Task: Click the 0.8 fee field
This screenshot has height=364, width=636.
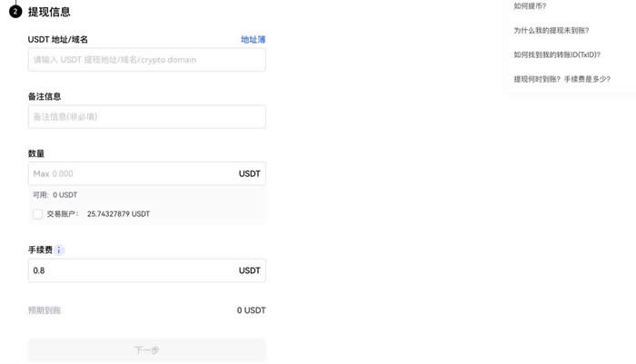Action: [x=147, y=271]
